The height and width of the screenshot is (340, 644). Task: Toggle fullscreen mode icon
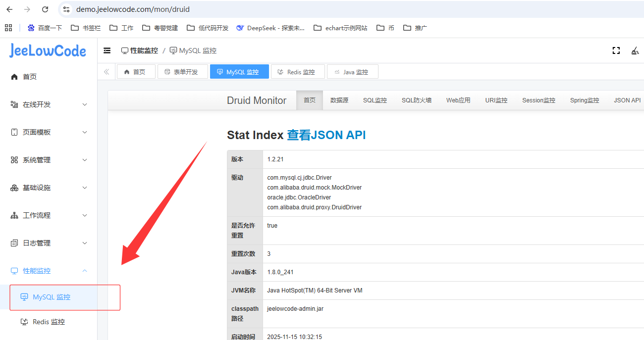click(x=616, y=50)
